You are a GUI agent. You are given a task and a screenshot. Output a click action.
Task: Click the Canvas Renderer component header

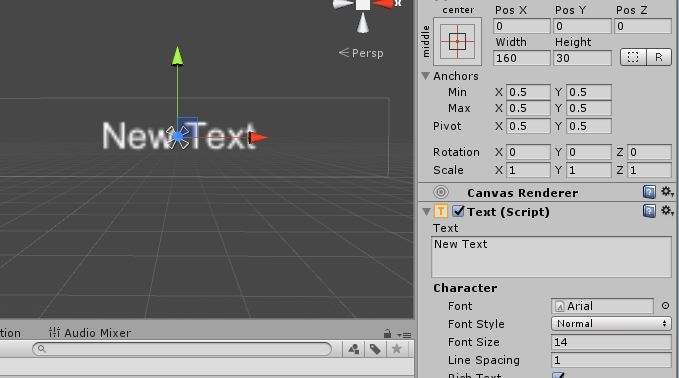548,192
